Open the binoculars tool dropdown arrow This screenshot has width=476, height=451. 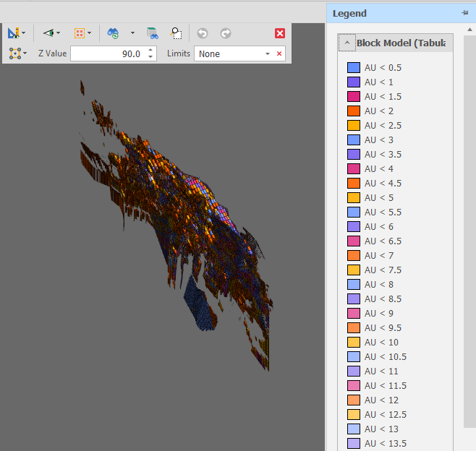(132, 33)
